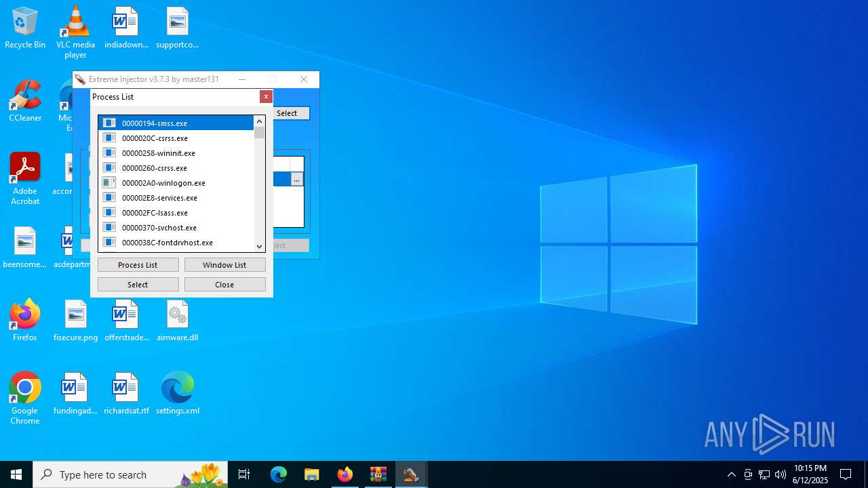Image resolution: width=868 pixels, height=488 pixels.
Task: Select wininit.exe process entry
Action: [176, 153]
